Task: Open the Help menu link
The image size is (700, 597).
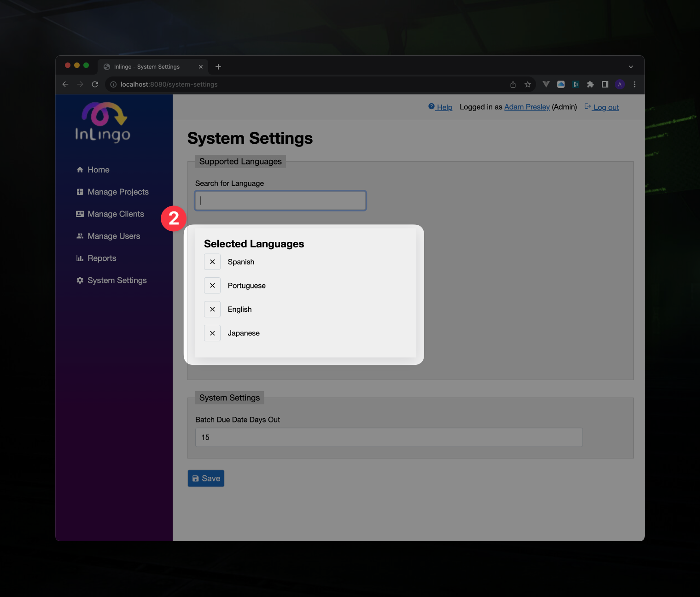Action: (440, 107)
